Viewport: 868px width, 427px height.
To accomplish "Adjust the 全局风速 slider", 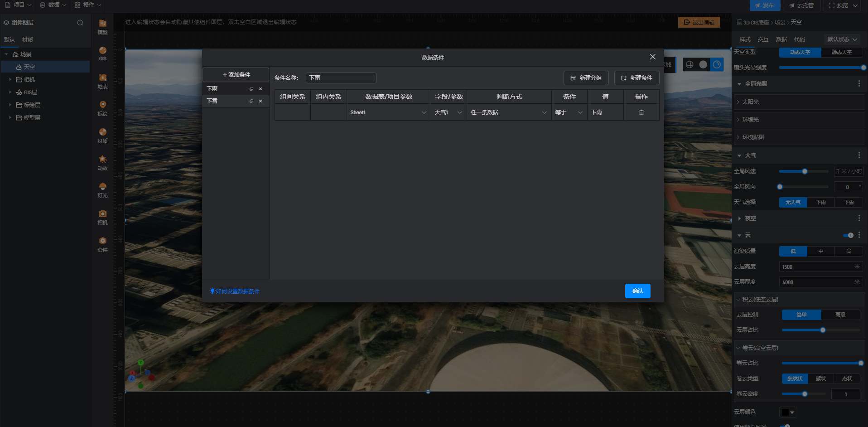I will pyautogui.click(x=804, y=171).
